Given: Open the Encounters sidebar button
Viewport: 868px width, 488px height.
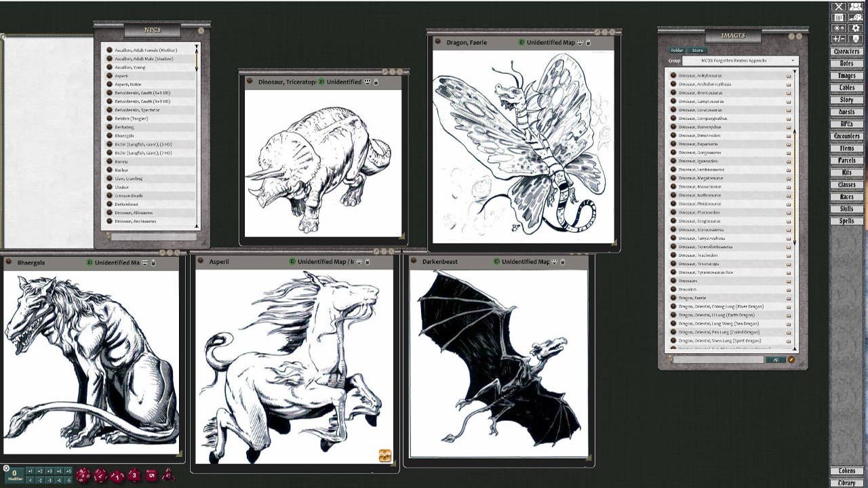Looking at the screenshot, I should [846, 136].
